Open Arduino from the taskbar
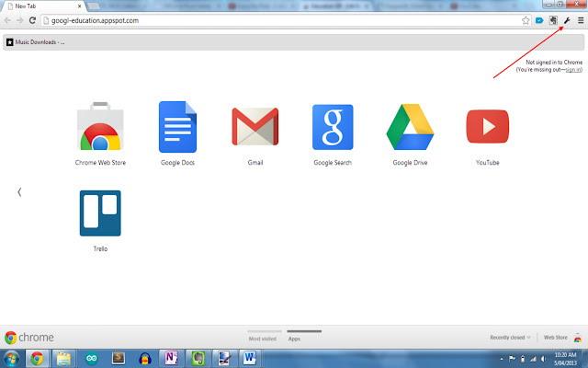Viewport: 588px width, 368px height. (x=91, y=358)
